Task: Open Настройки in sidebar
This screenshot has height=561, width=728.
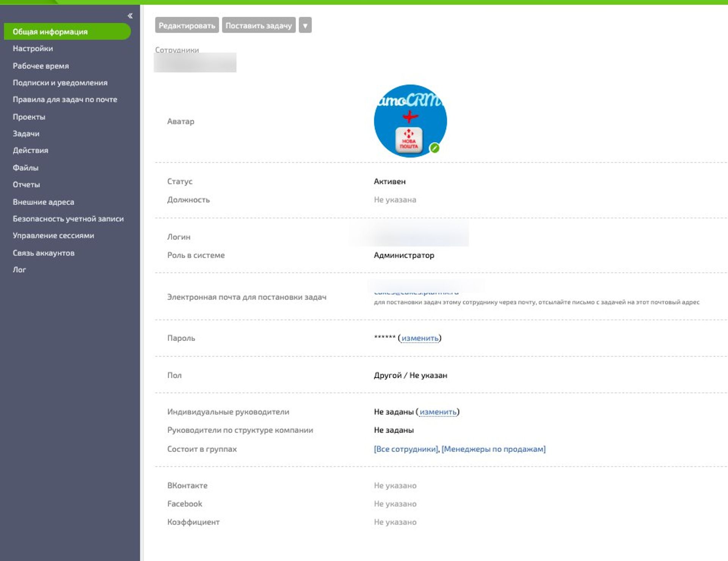Action: [x=33, y=49]
